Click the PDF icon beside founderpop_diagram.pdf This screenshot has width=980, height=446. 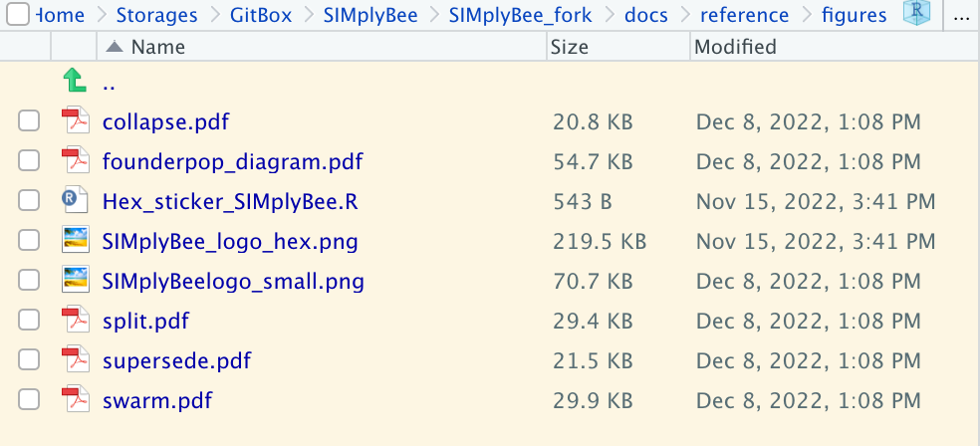point(75,161)
